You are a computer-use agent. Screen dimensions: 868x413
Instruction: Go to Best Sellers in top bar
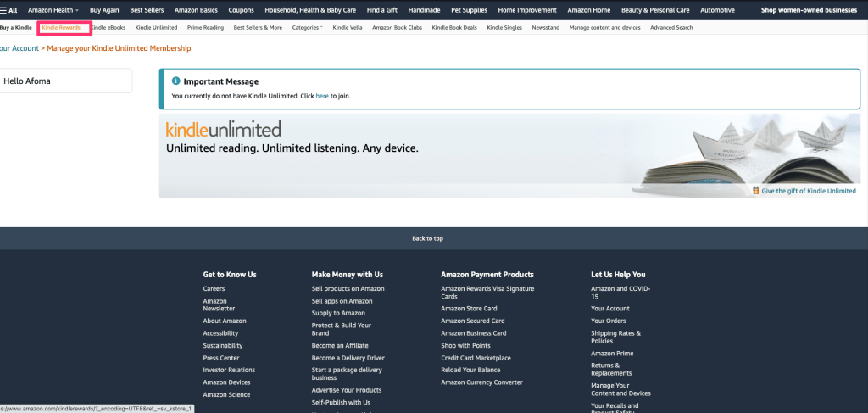click(x=147, y=10)
